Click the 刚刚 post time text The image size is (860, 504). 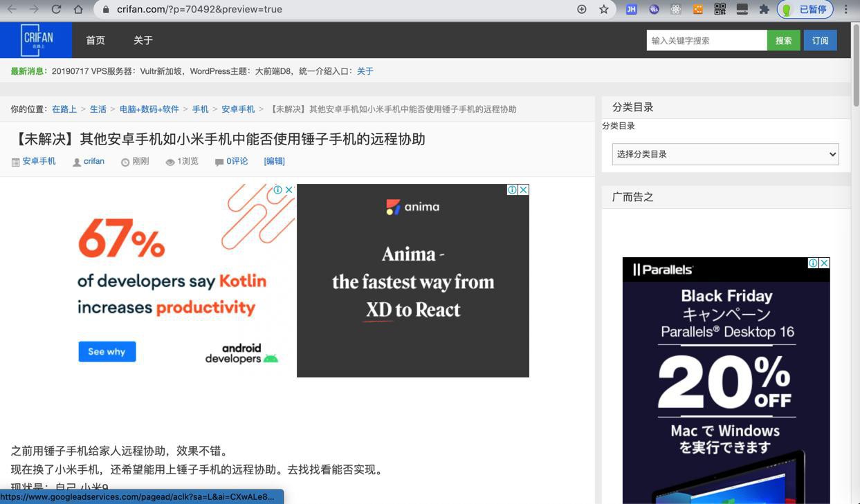pyautogui.click(x=140, y=161)
